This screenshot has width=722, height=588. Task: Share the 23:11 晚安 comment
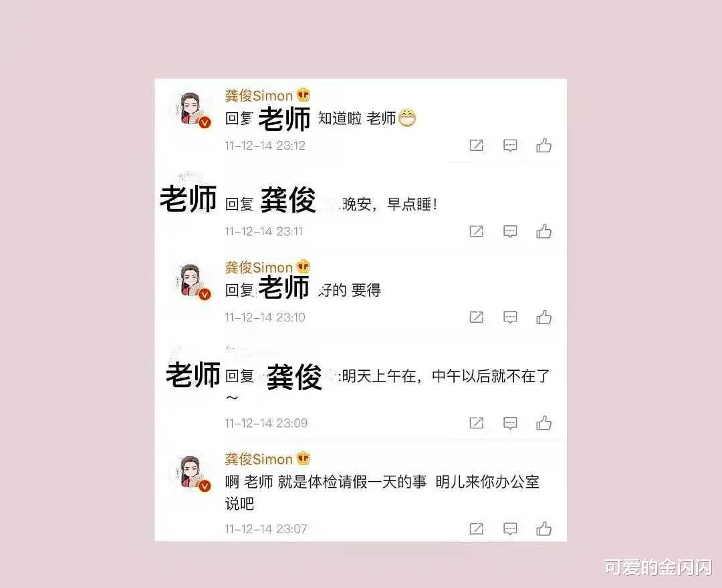476,231
